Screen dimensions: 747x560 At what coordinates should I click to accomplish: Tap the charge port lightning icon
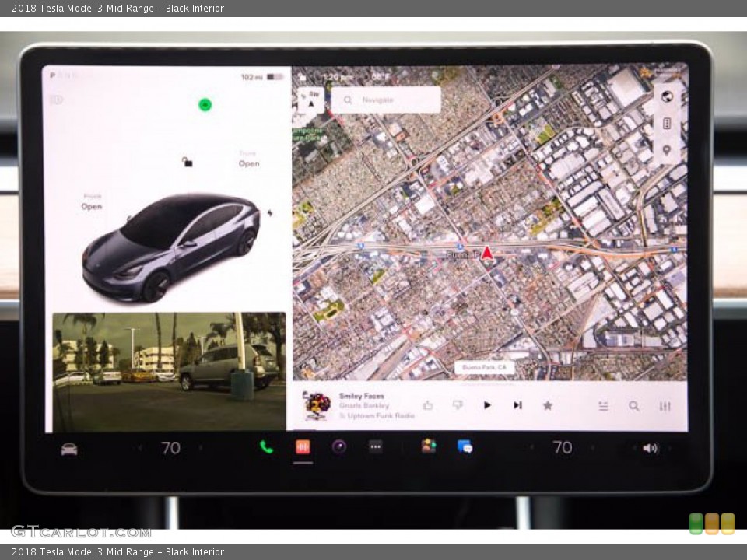coord(270,213)
